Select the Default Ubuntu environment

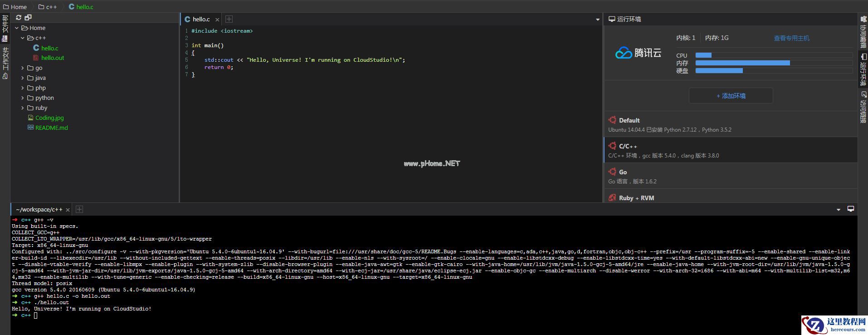pos(731,124)
